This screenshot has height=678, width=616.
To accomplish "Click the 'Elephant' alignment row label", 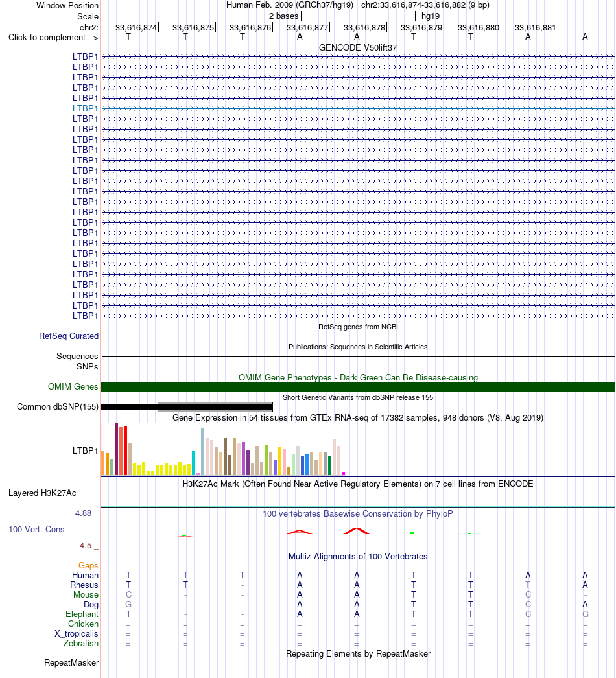I will point(82,614).
